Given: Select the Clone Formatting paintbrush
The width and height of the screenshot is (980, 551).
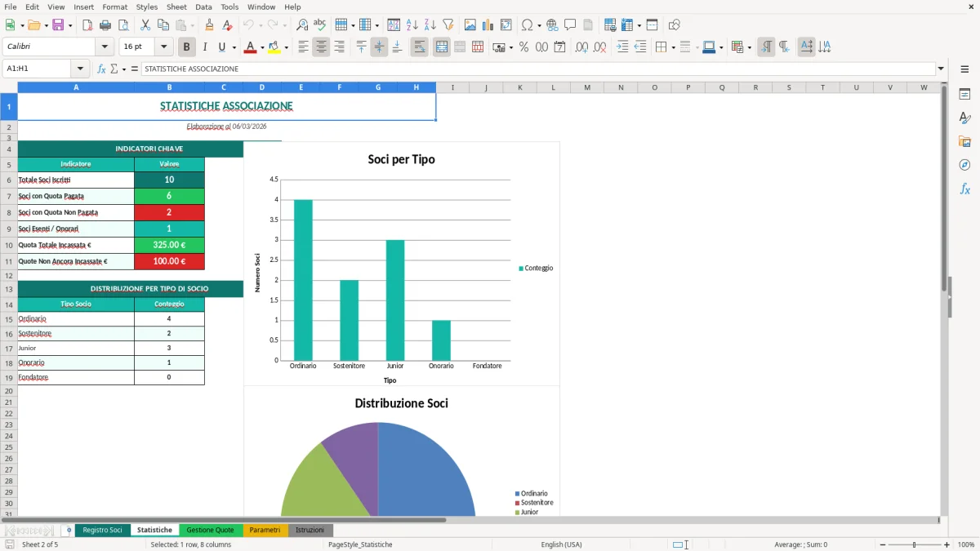Looking at the screenshot, I should (210, 25).
